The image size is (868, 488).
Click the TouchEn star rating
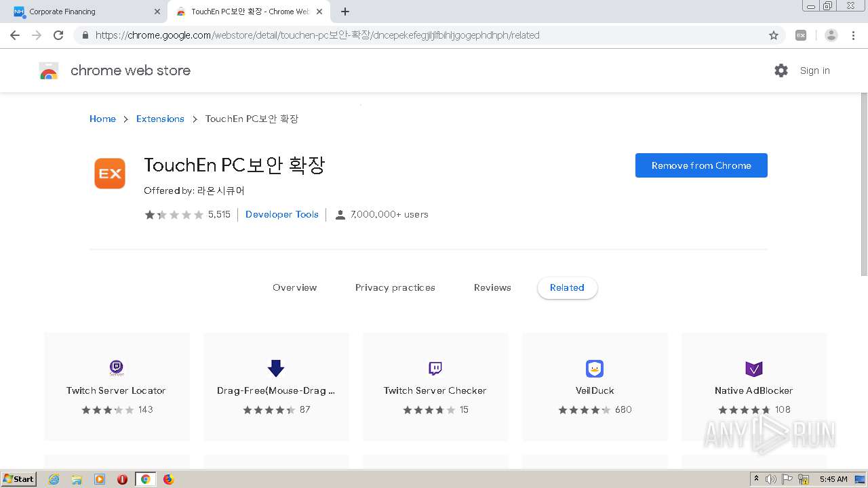(174, 215)
